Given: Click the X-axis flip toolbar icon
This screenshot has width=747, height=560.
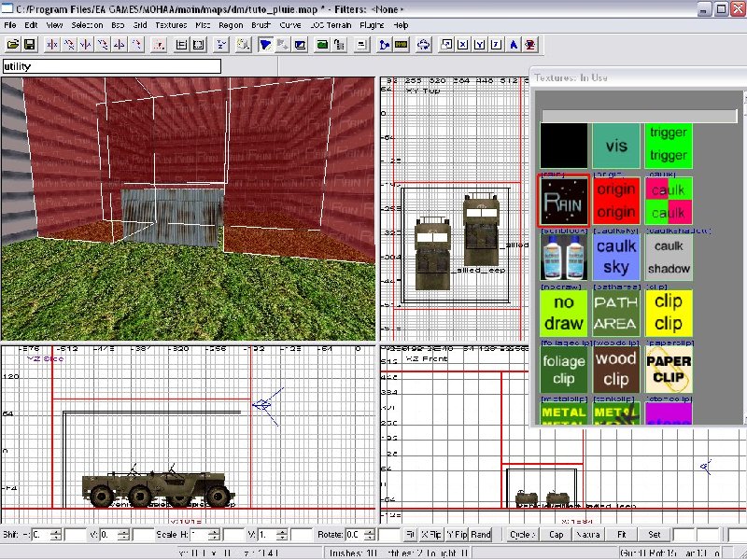Looking at the screenshot, I should point(52,45).
